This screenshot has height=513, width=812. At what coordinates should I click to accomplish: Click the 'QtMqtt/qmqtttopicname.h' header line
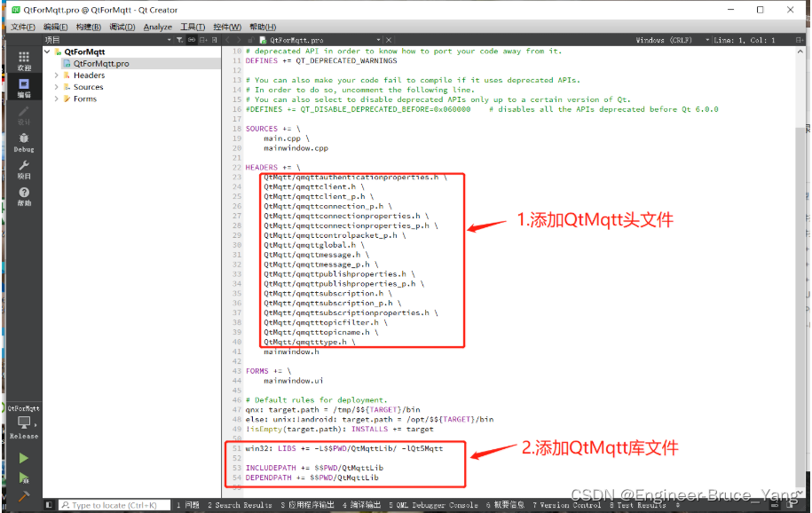[x=321, y=332]
